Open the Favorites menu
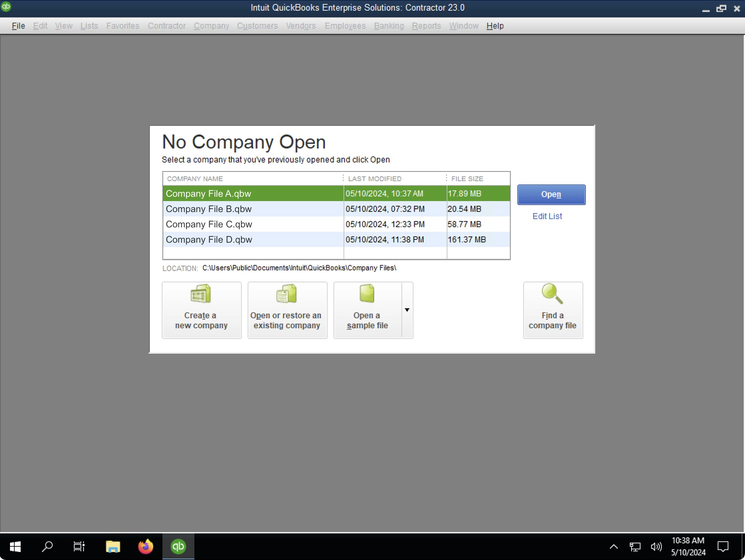This screenshot has width=745, height=560. (x=123, y=26)
